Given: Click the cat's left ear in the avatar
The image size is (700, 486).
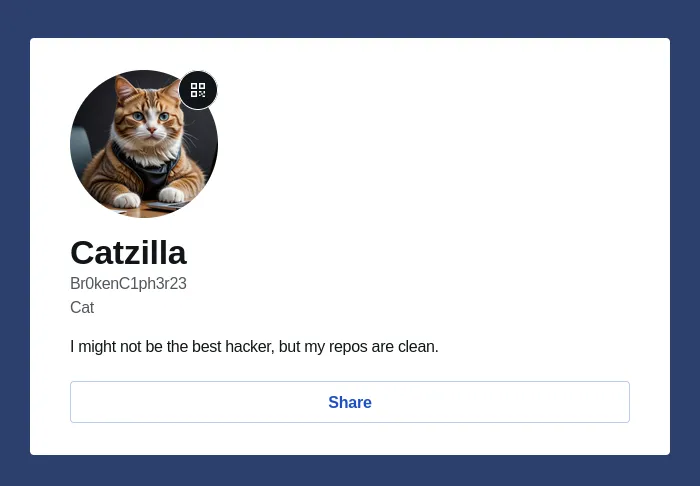Looking at the screenshot, I should 123,89.
